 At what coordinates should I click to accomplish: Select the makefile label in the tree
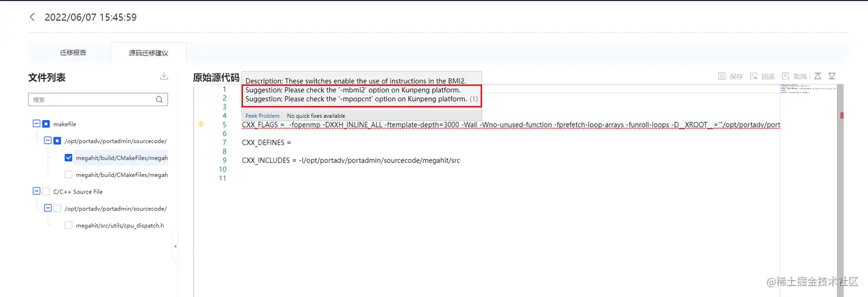[x=65, y=124]
